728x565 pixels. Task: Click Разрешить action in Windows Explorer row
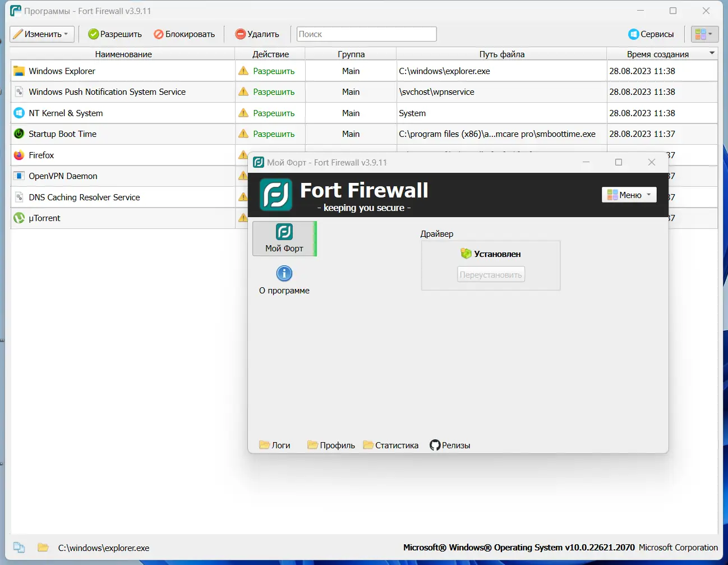pos(274,71)
